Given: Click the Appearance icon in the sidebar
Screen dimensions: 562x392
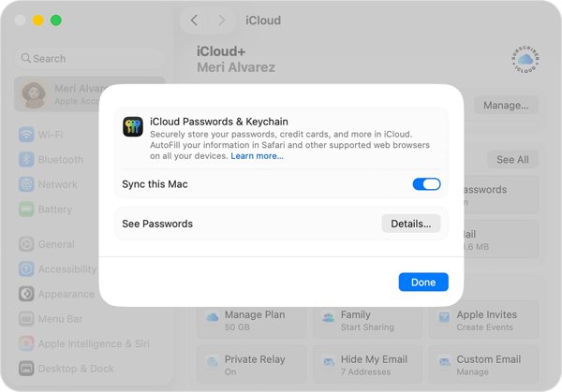Looking at the screenshot, I should 26,294.
